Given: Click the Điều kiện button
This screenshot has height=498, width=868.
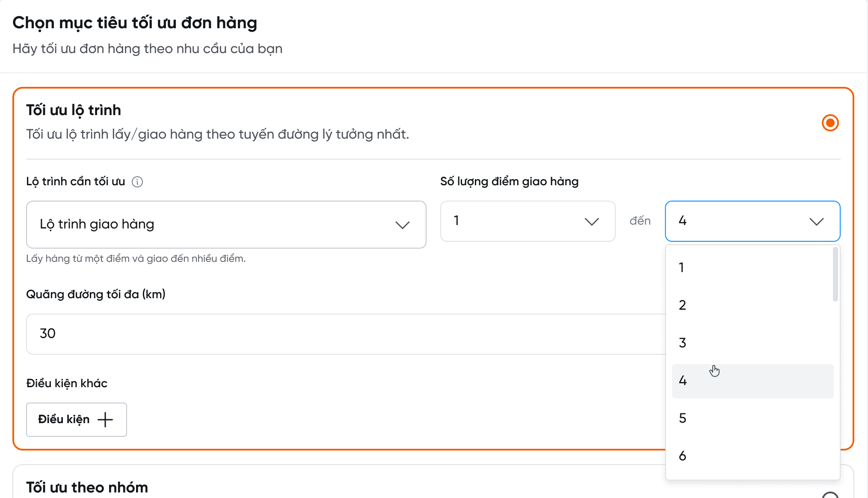Looking at the screenshot, I should 76,420.
